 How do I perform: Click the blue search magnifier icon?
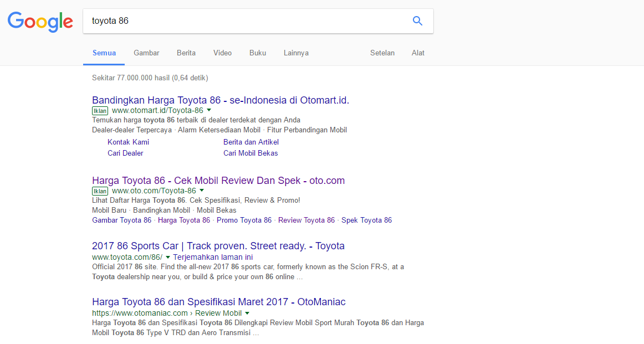[x=417, y=21]
